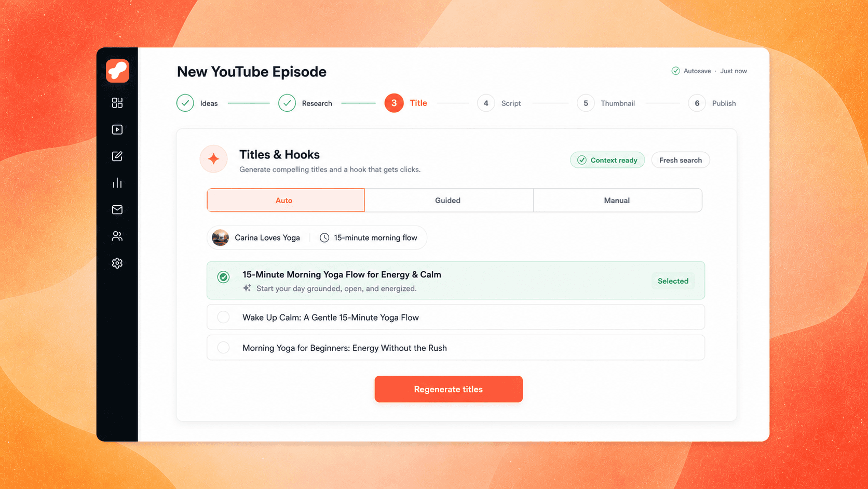This screenshot has width=868, height=489.
Task: Click the clock icon beside 15-minute morning flow
Action: pyautogui.click(x=324, y=237)
